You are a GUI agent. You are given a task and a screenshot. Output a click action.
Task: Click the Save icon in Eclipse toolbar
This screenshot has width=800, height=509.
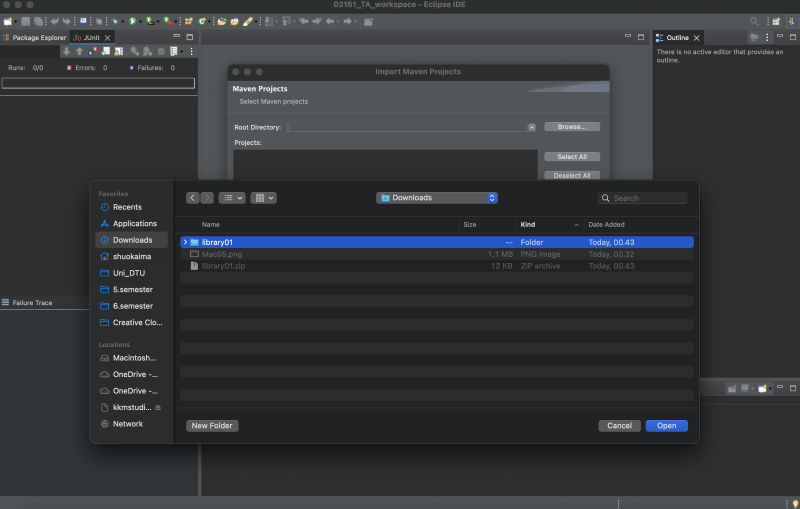(x=25, y=21)
